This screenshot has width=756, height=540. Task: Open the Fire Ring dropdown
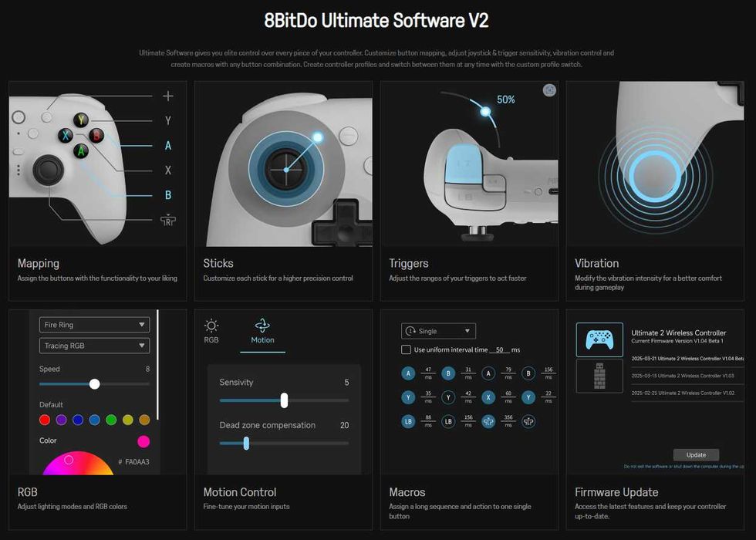point(94,325)
